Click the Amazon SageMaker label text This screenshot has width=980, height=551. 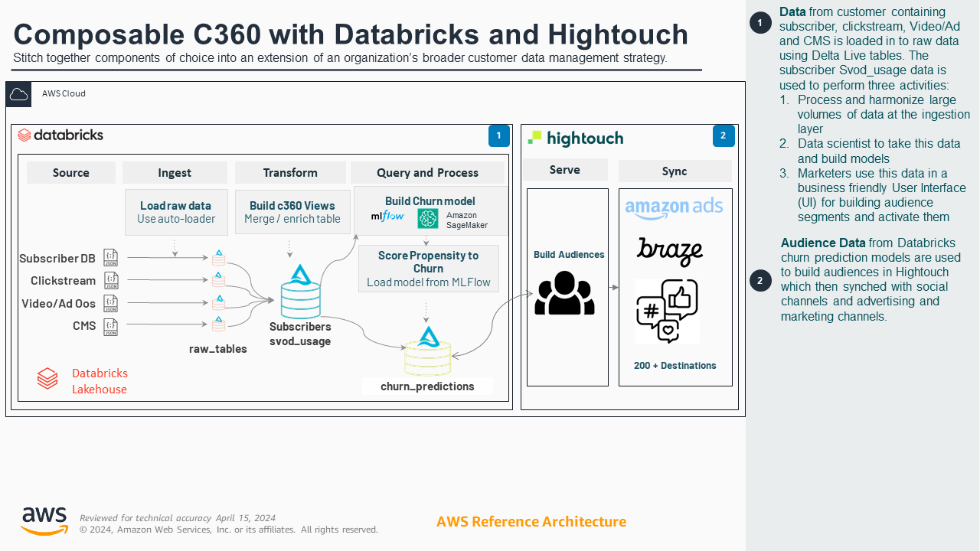point(467,220)
